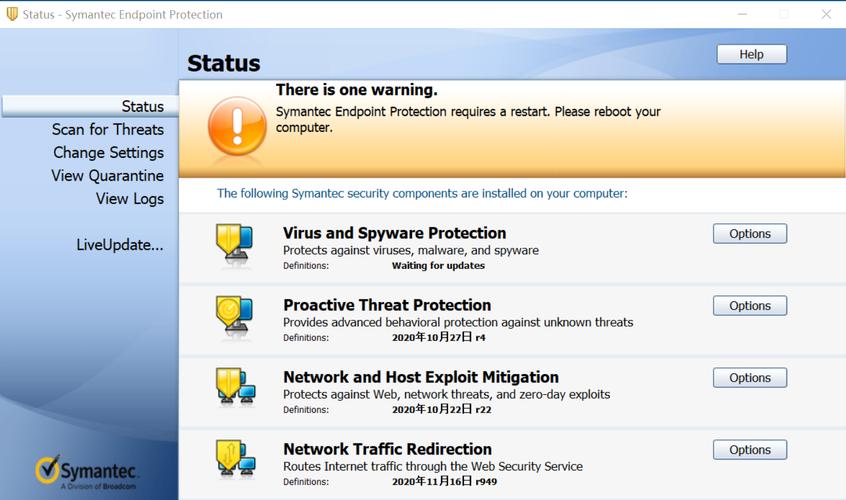846x500 pixels.
Task: Open Scan for Threats
Action: pyautogui.click(x=108, y=129)
